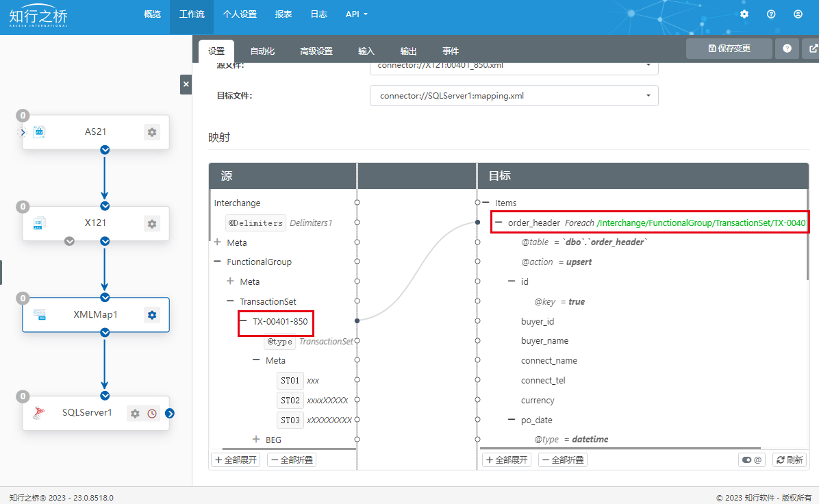
Task: Switch to the 事件 tab
Action: (x=450, y=51)
